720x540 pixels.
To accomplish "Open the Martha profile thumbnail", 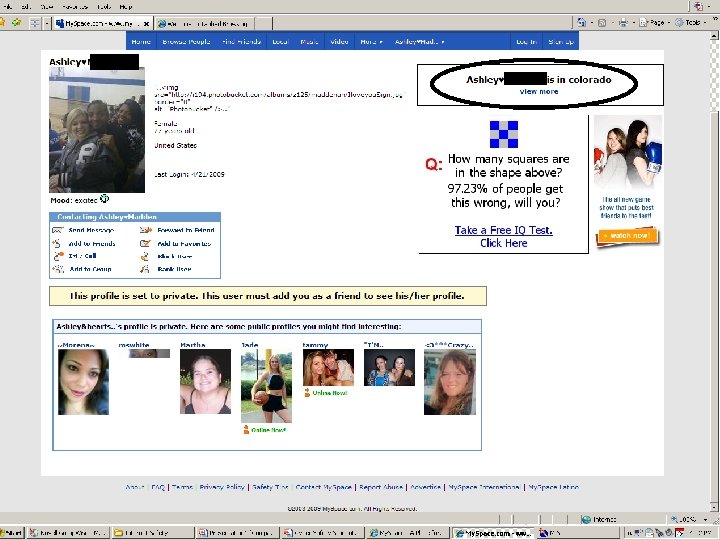I will (x=205, y=381).
